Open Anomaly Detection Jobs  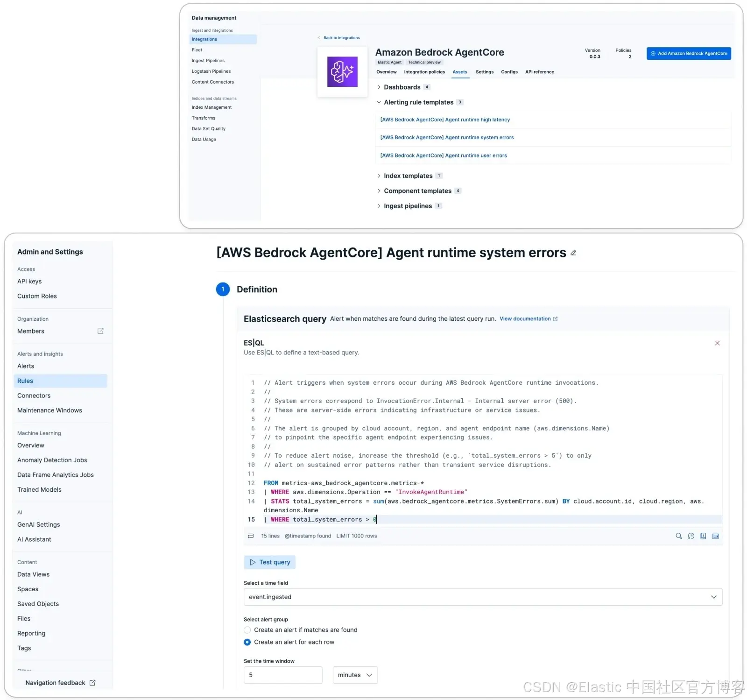click(52, 460)
